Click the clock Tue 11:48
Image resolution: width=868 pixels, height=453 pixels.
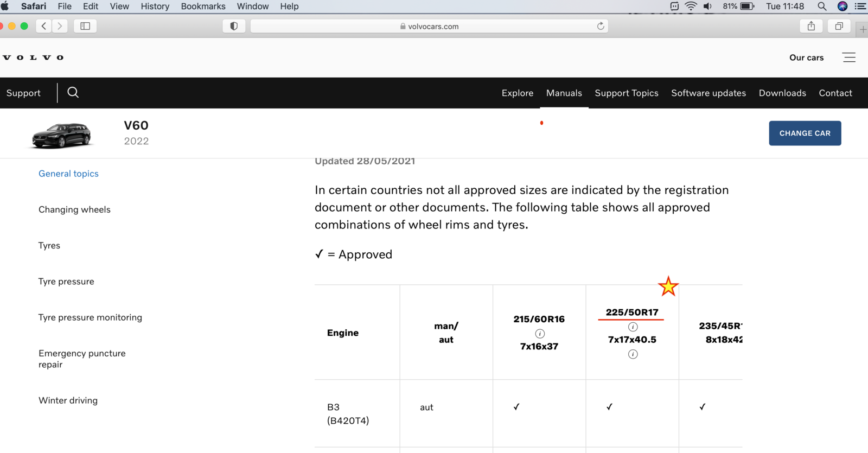point(785,7)
